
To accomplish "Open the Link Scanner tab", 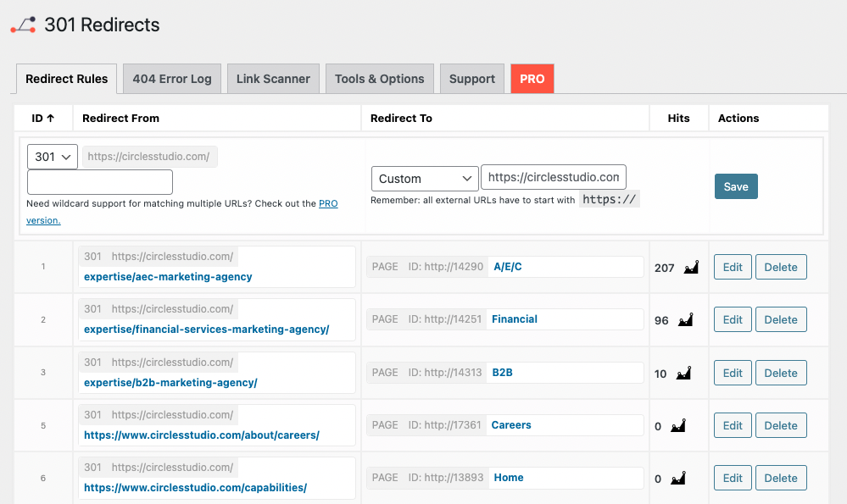I will (x=272, y=78).
